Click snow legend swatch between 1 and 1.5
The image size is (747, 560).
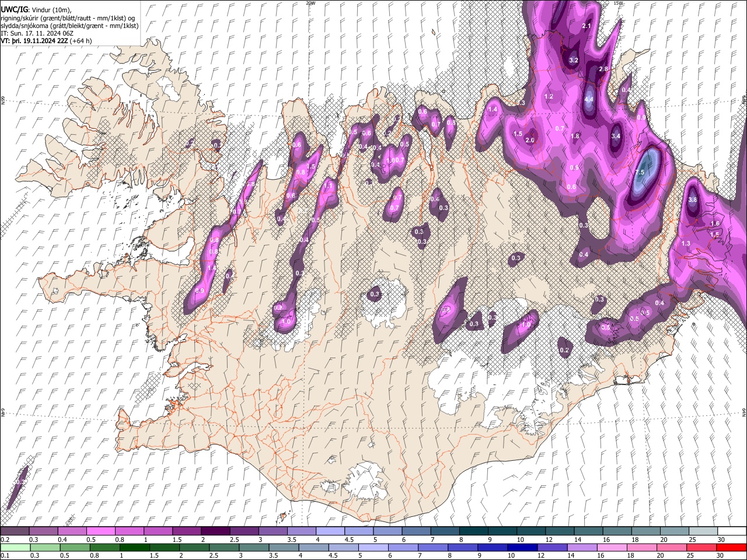(158, 531)
